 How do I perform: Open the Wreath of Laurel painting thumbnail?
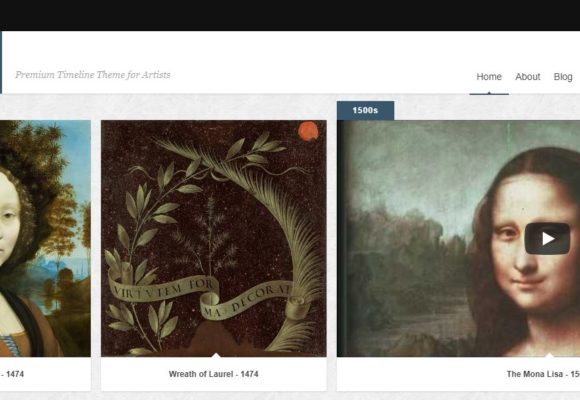coord(214,238)
